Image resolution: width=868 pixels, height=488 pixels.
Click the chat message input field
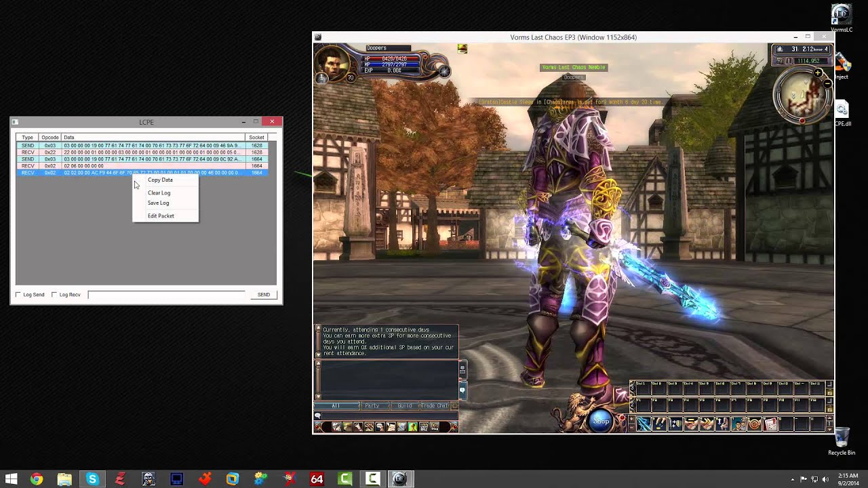390,415
